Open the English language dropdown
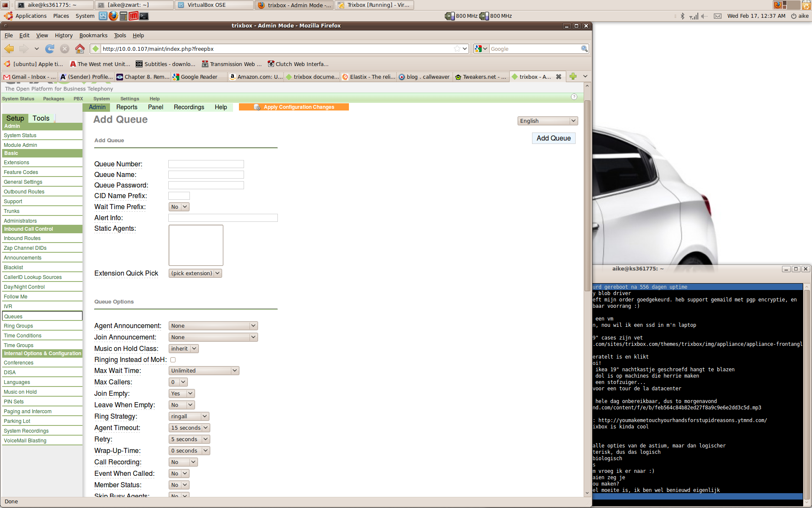 (548, 121)
